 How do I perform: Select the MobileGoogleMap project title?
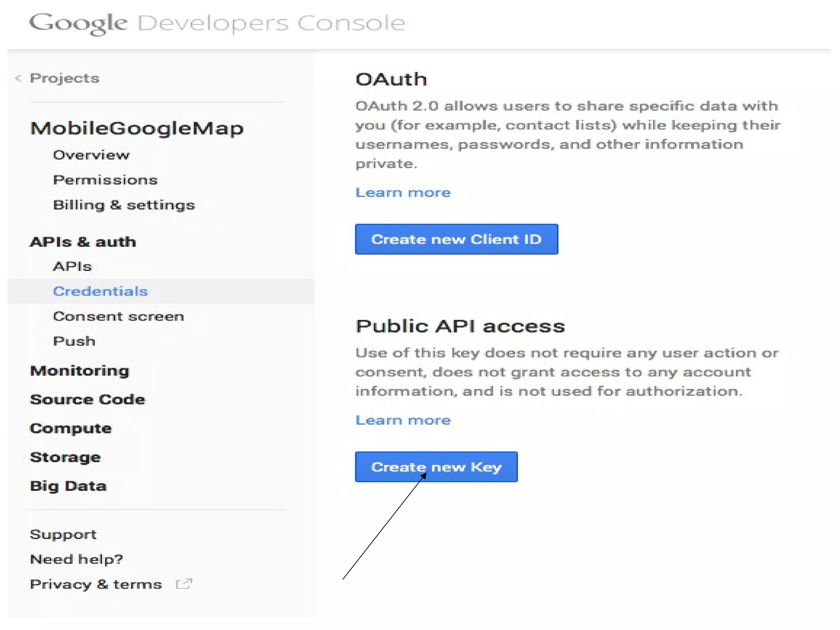click(x=137, y=128)
